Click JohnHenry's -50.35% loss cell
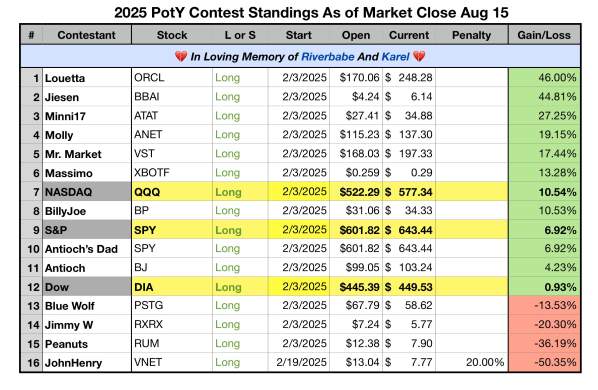The image size is (598, 390). click(x=544, y=362)
